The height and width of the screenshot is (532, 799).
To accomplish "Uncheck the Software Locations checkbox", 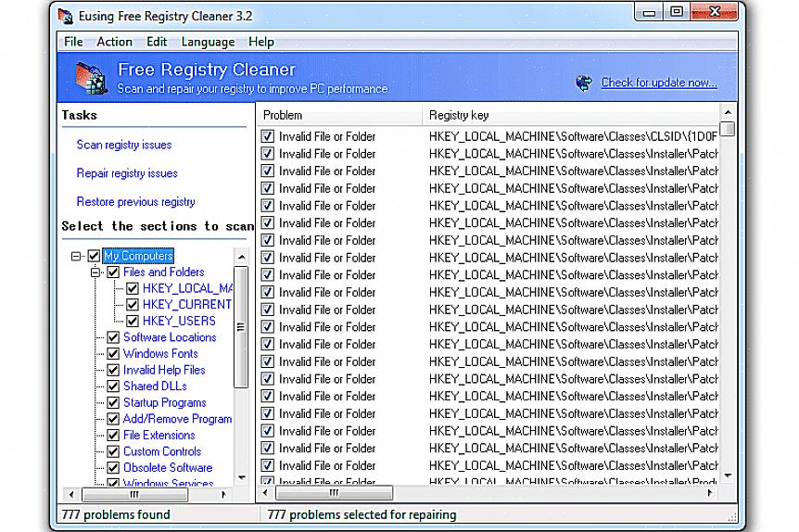I will 114,337.
